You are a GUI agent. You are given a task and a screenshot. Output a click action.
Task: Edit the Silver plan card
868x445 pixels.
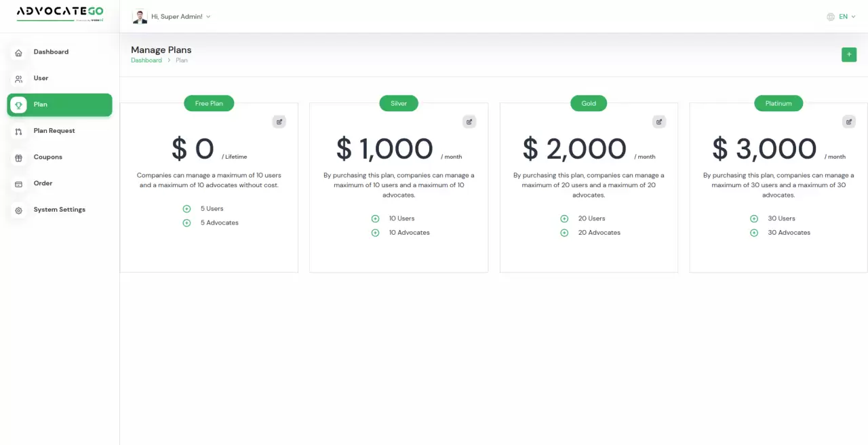pos(469,121)
